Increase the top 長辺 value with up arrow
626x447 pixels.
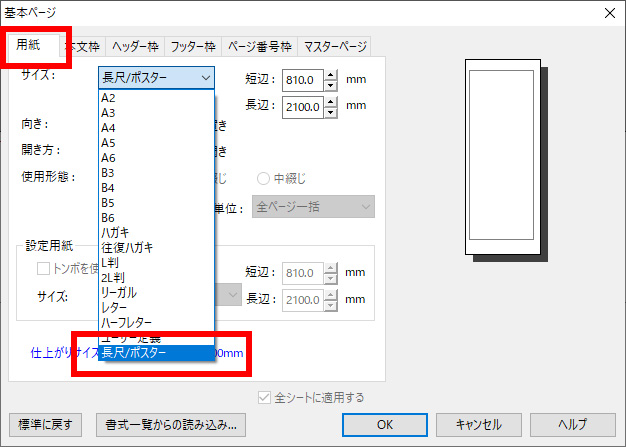pos(331,102)
